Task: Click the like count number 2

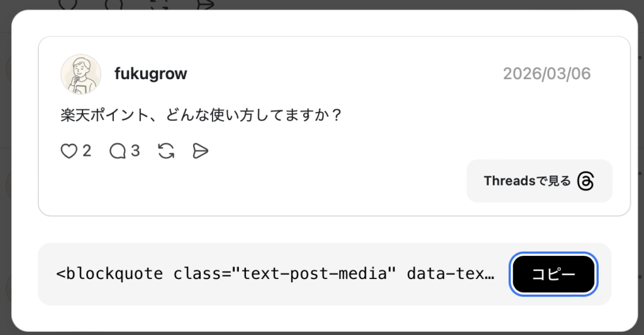Action: pos(87,151)
